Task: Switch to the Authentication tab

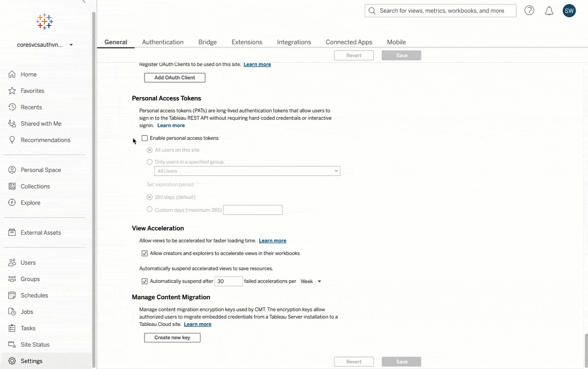Action: point(163,42)
